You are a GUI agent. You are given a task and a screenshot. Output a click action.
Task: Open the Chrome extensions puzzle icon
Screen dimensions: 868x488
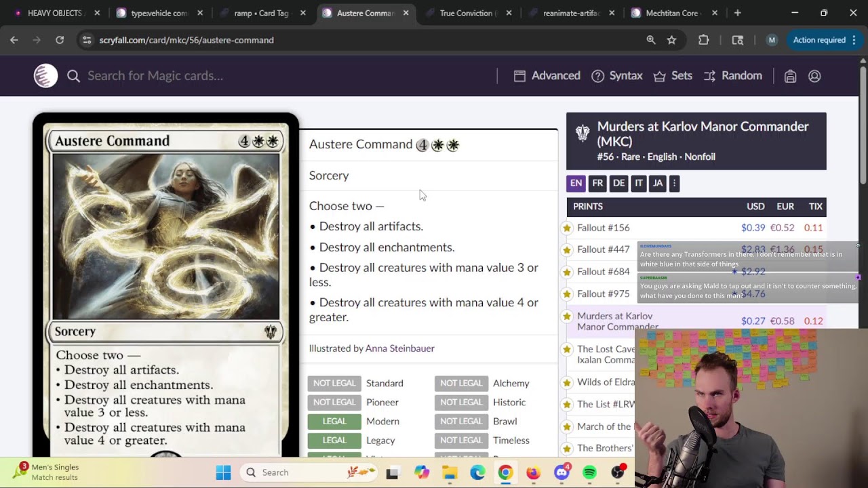coord(703,40)
